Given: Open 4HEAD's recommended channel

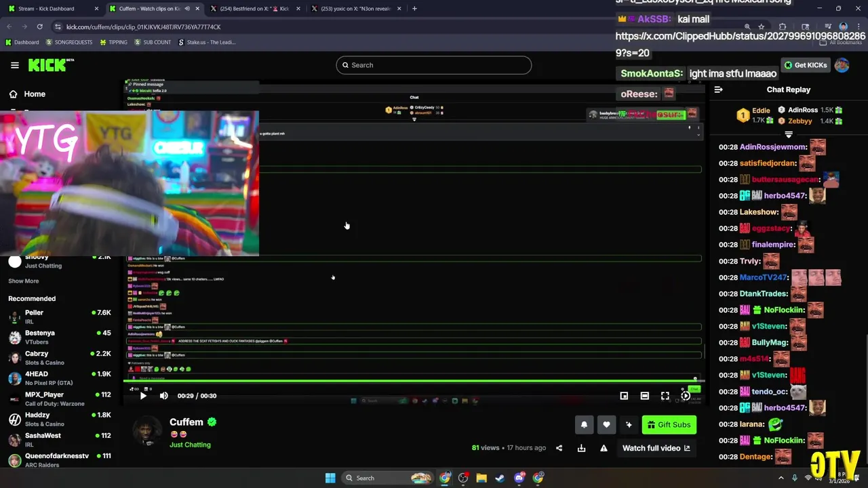Looking at the screenshot, I should tap(60, 378).
